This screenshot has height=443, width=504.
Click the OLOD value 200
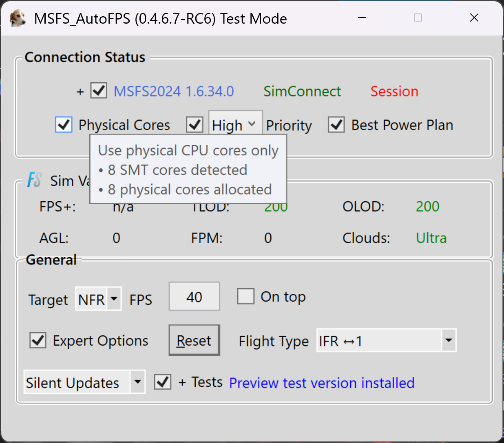[427, 207]
